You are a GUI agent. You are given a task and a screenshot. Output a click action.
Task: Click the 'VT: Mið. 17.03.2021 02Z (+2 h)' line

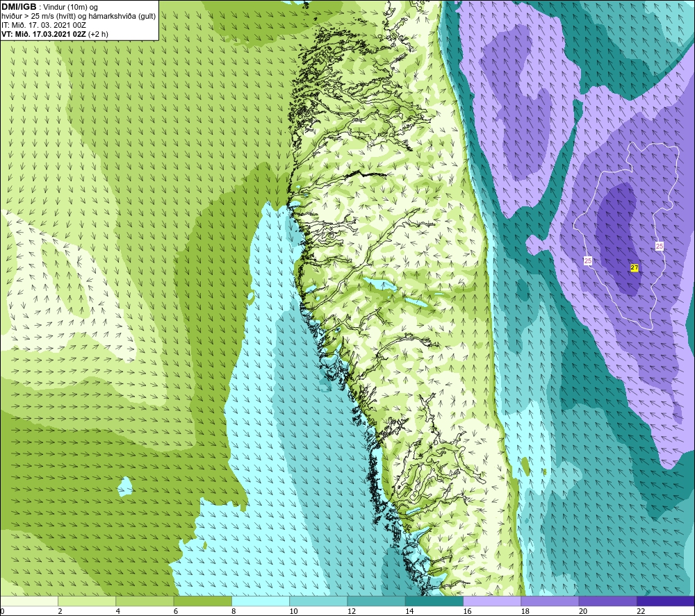click(x=54, y=34)
